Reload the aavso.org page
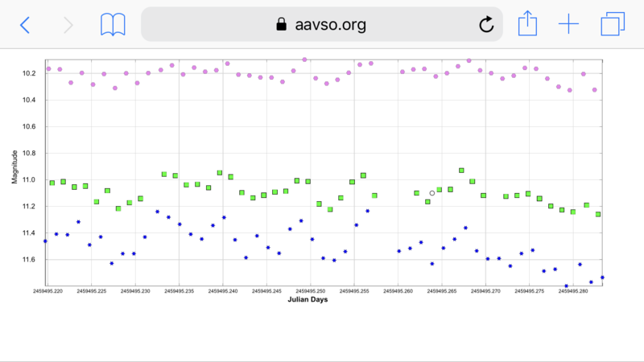Viewport: 644px width, 362px height. [x=486, y=24]
